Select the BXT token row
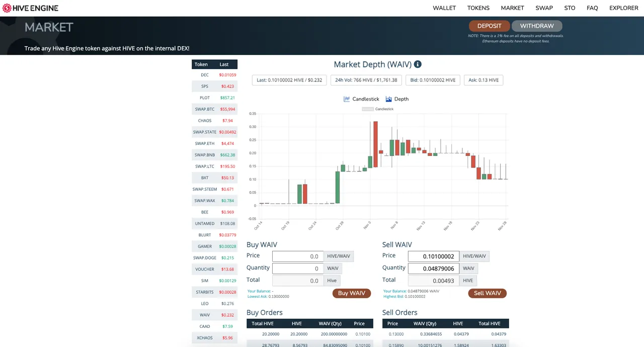The image size is (644, 347). (x=214, y=178)
